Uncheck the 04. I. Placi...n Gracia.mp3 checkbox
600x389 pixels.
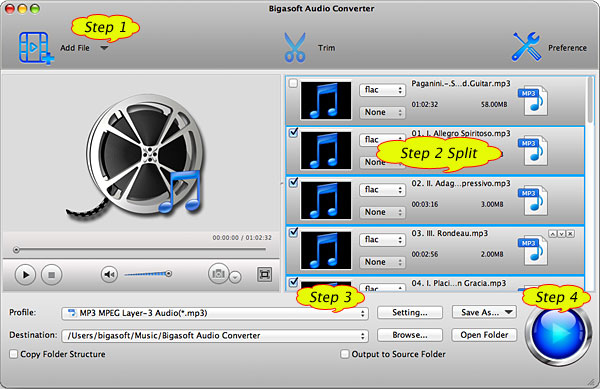tap(293, 282)
